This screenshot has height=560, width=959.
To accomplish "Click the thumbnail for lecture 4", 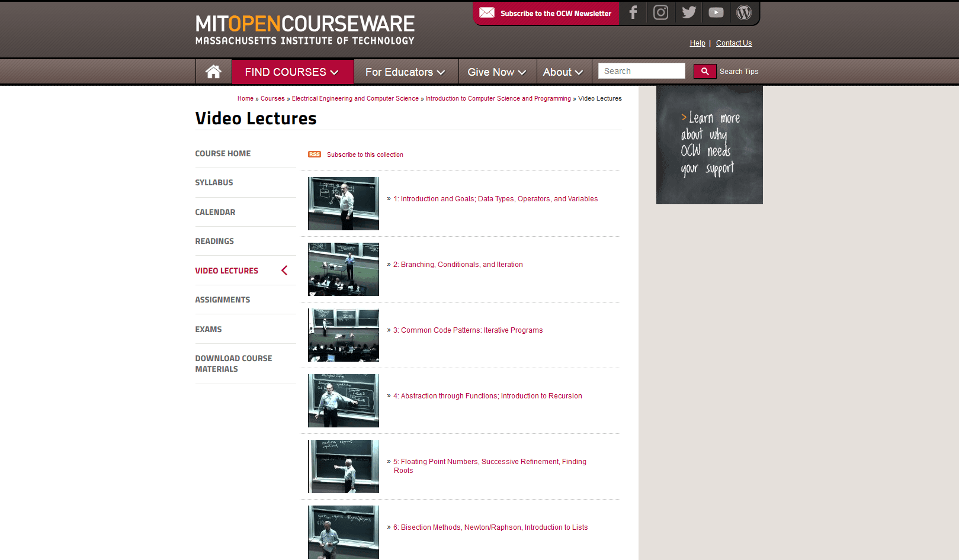I will point(343,401).
